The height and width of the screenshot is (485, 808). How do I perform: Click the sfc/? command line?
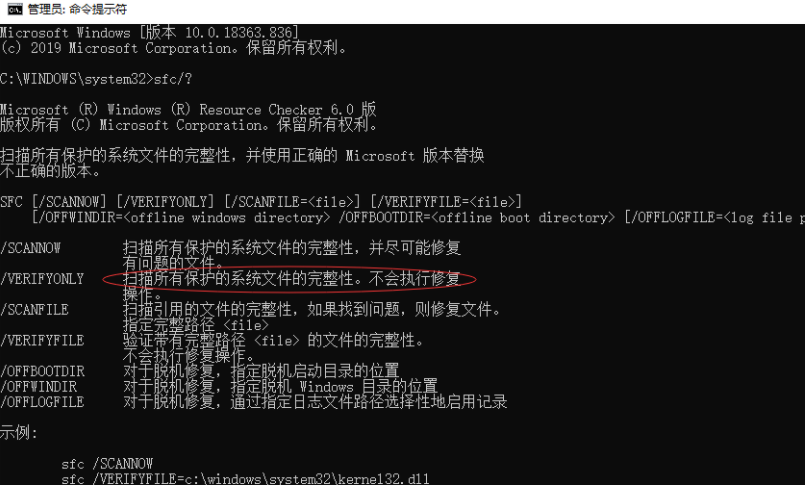click(x=96, y=79)
